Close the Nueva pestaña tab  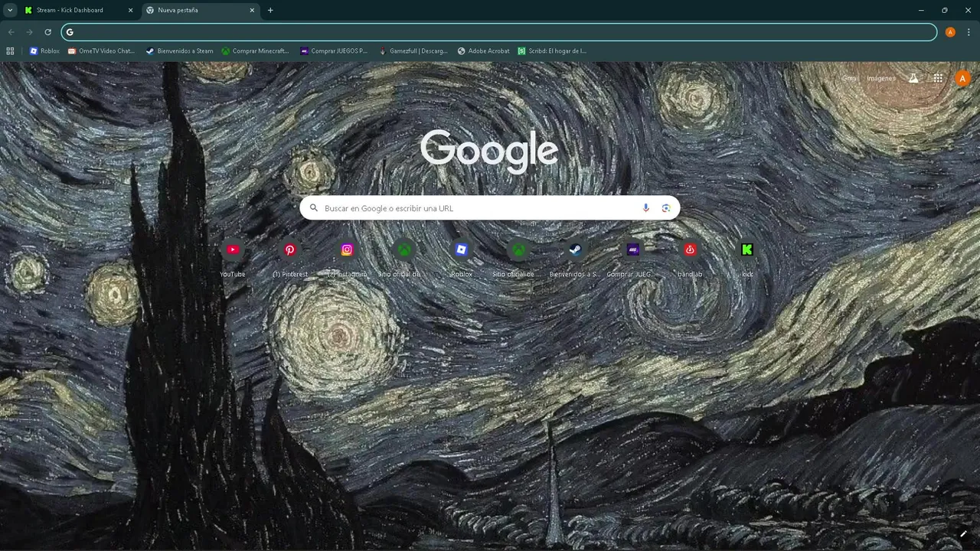click(x=252, y=10)
